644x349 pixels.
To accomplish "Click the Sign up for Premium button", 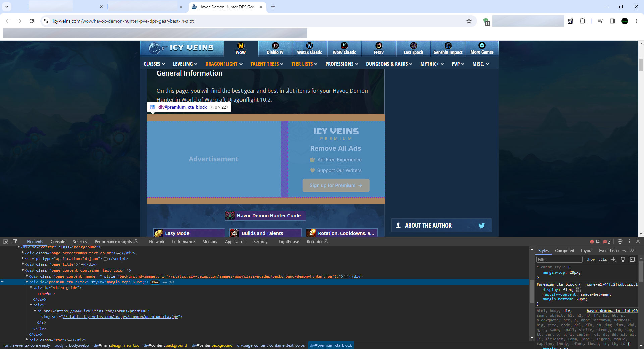I will [x=336, y=185].
